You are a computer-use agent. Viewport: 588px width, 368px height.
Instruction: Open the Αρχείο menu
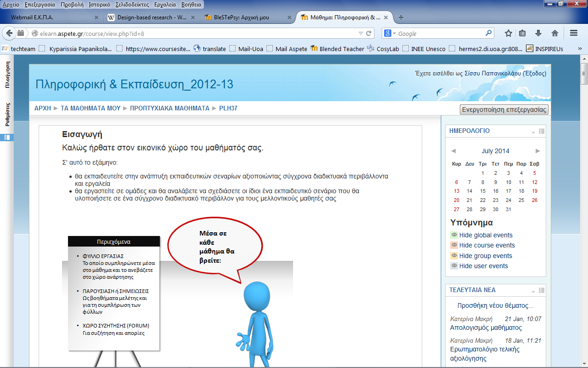[x=11, y=4]
